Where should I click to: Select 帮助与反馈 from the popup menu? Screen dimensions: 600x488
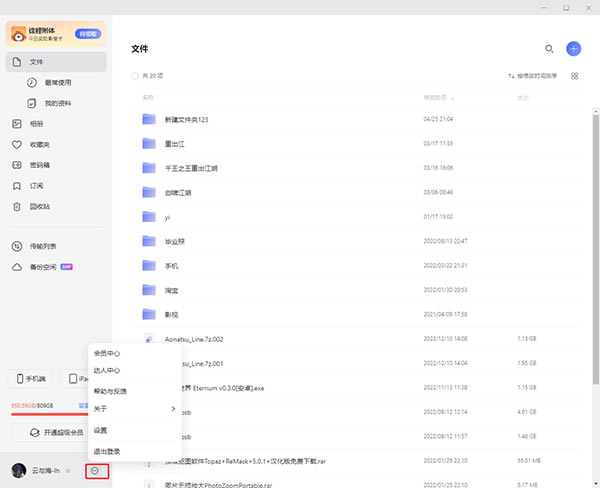[111, 391]
